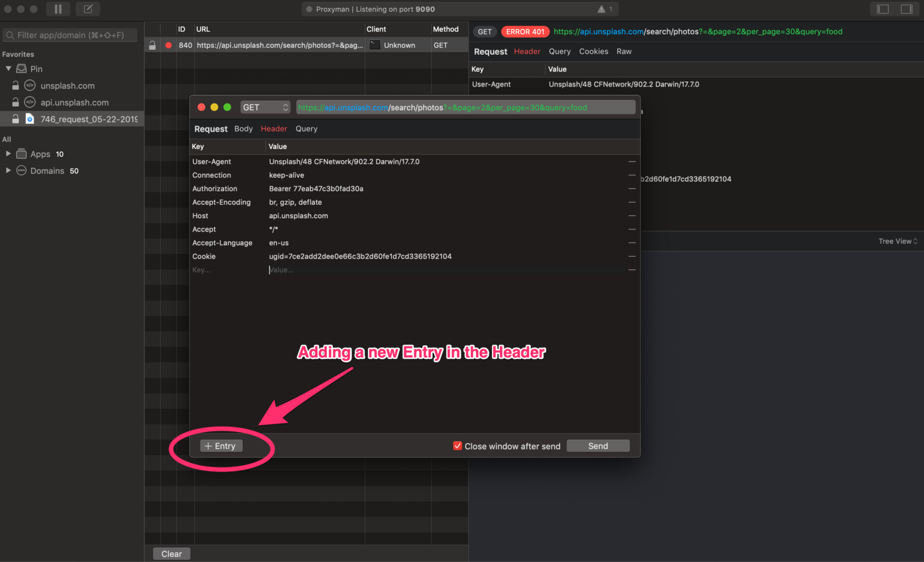This screenshot has width=924, height=562.
Task: Click the ERROR 401 status badge
Action: [525, 32]
